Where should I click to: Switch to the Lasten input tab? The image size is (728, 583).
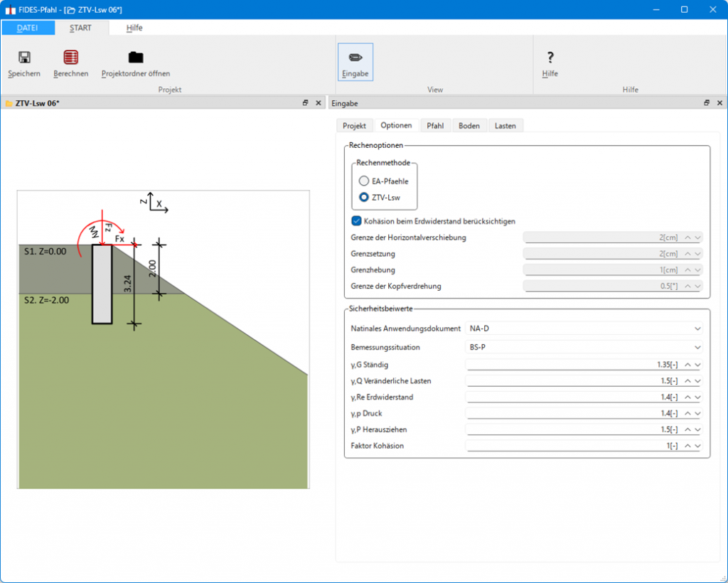pyautogui.click(x=505, y=126)
